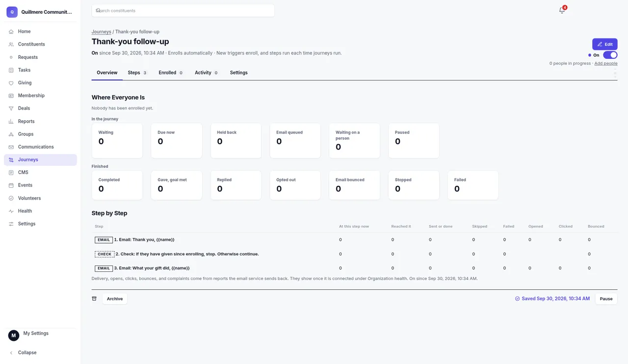Screen dimensions: 628x364
Task: Open the notifications bell icon
Action: tap(562, 10)
